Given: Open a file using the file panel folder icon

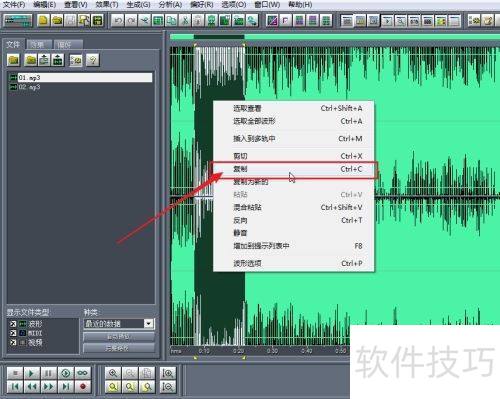Looking at the screenshot, I should 13,60.
